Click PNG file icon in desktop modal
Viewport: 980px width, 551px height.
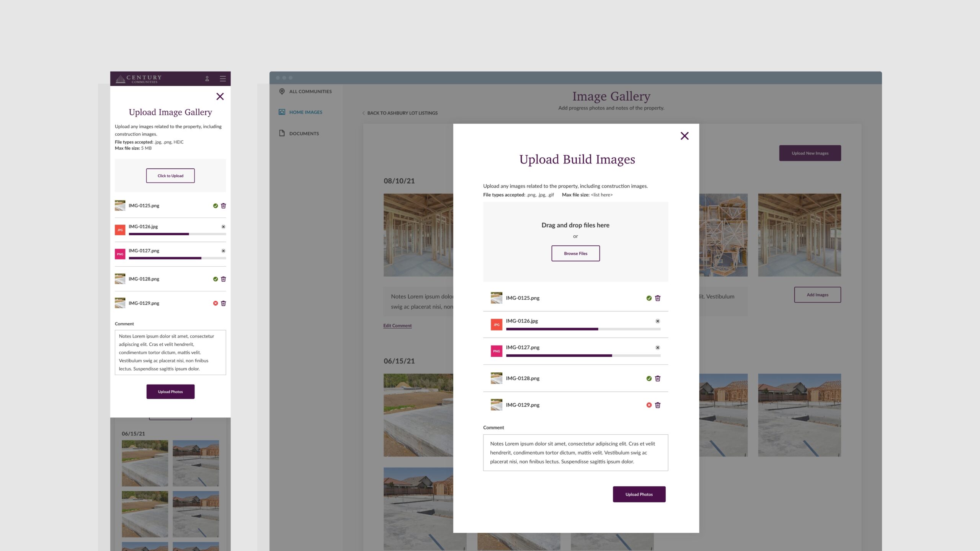tap(497, 351)
